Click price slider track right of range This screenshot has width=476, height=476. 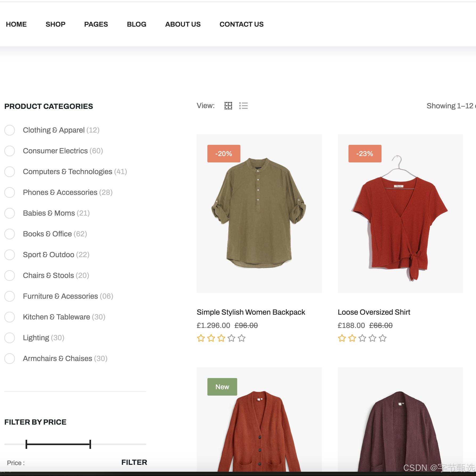[x=119, y=444]
